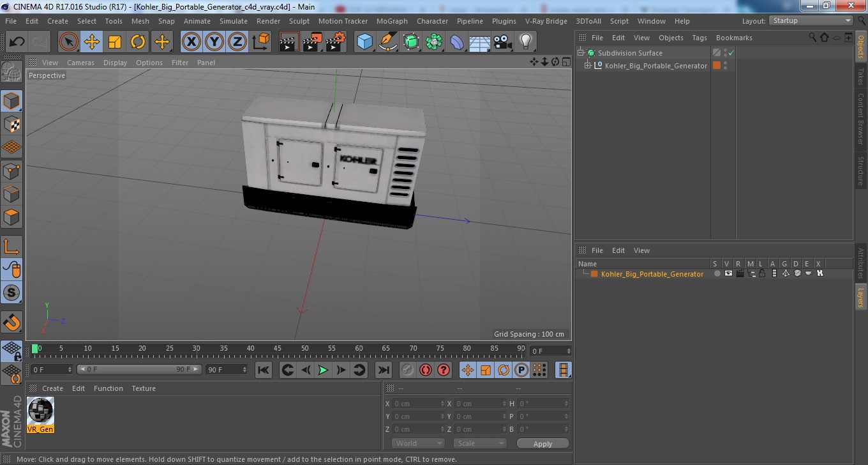Toggle Z axis lock
Viewport: 868px width, 465px height.
point(237,42)
